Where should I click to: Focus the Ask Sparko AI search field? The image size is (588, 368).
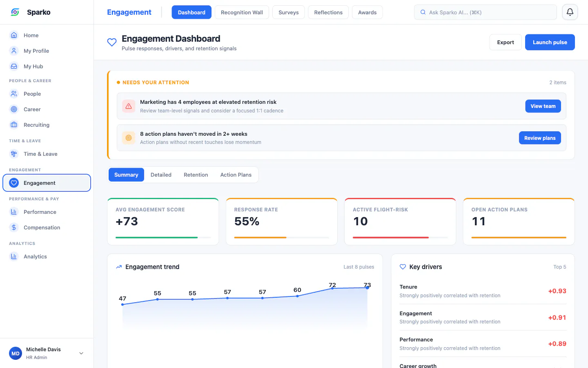tap(486, 12)
